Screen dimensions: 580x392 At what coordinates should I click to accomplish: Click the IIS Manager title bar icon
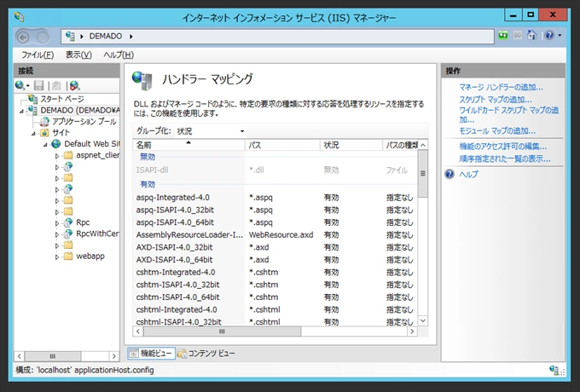[20, 17]
